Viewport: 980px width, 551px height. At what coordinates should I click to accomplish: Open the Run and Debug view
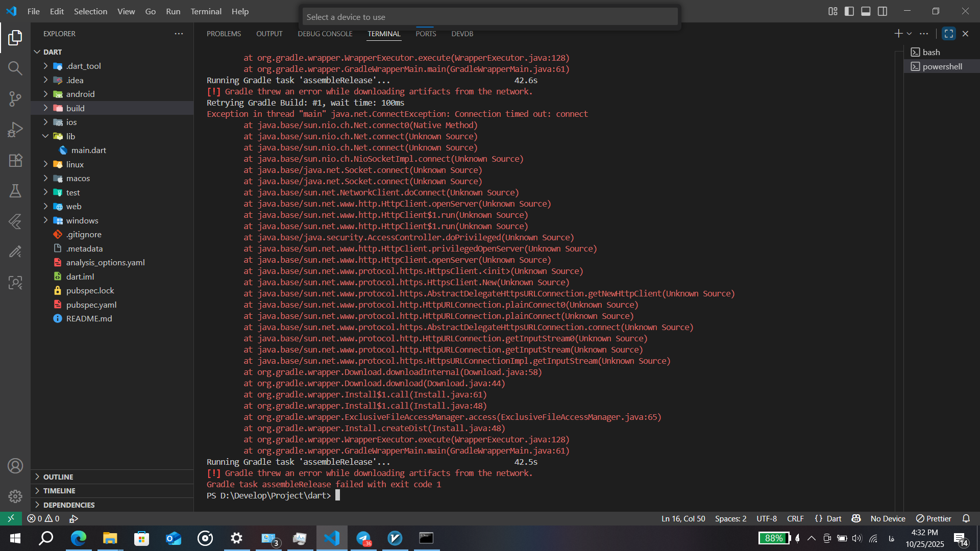coord(15,130)
